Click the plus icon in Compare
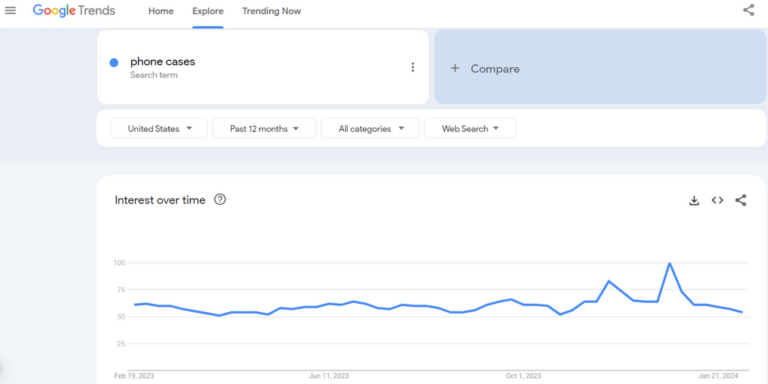Screen dimensions: 768x384 pyautogui.click(x=455, y=69)
